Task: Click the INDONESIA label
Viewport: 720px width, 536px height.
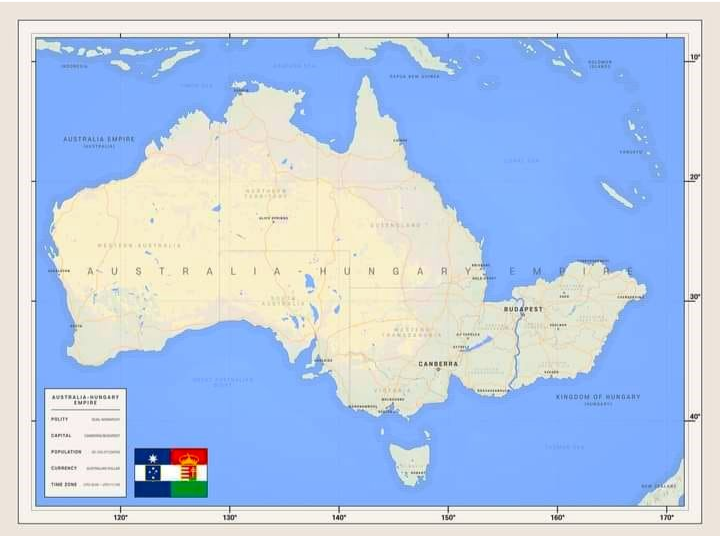Action: (x=74, y=66)
